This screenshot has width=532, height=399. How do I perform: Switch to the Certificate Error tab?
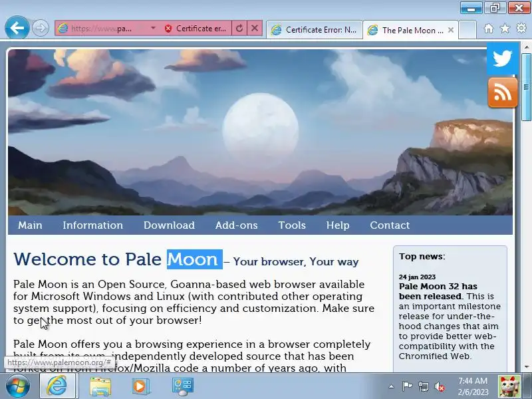coord(315,30)
